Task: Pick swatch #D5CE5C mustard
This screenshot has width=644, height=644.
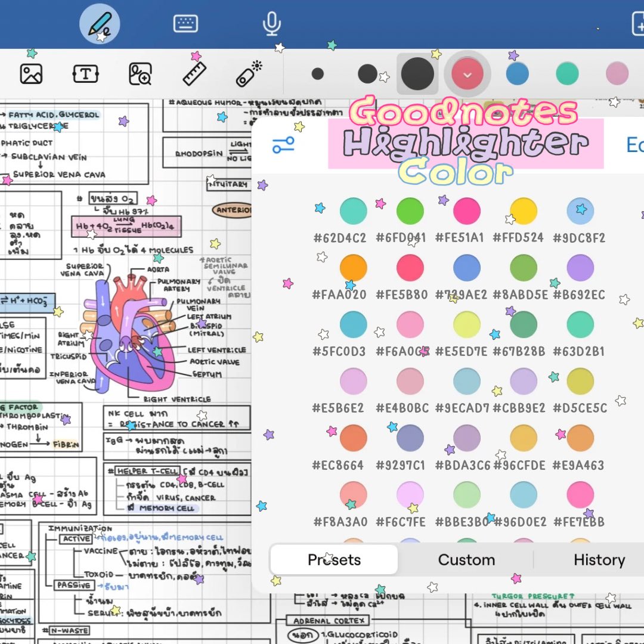Action: click(580, 381)
